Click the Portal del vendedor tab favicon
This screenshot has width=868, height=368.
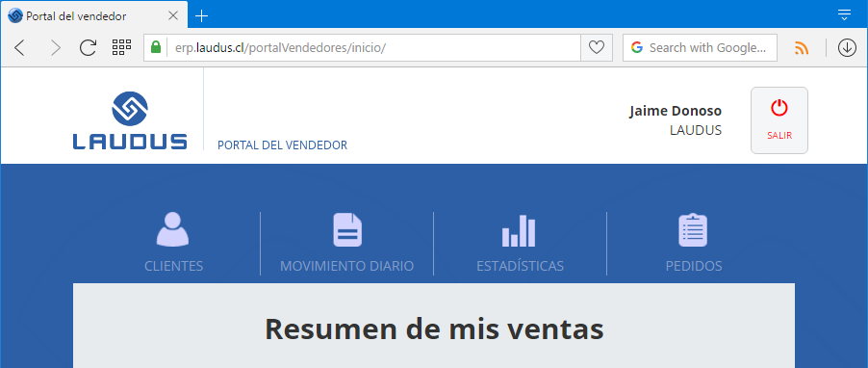pos(15,16)
